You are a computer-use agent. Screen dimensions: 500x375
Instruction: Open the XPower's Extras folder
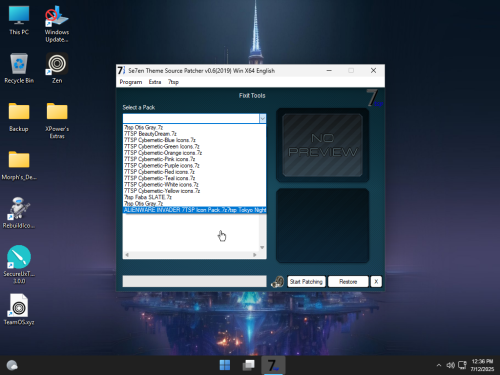coord(57,120)
